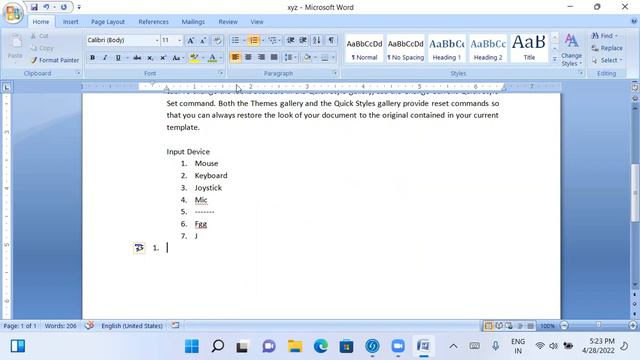640x360 pixels.
Task: Switch to Print Layout view button
Action: coord(488,326)
